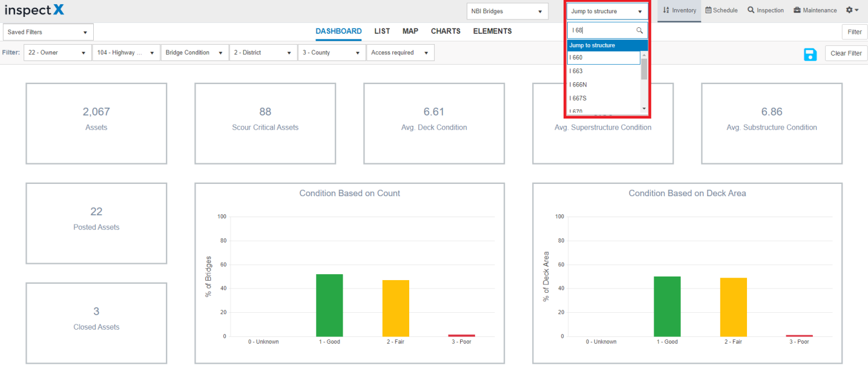Click the search magnifier in structure search
Image resolution: width=868 pixels, height=383 pixels.
click(x=639, y=30)
